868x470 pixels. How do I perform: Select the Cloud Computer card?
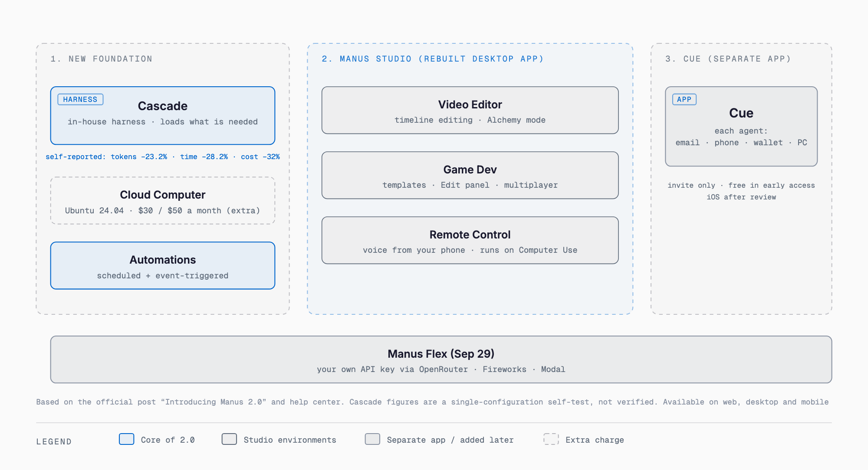coord(163,200)
